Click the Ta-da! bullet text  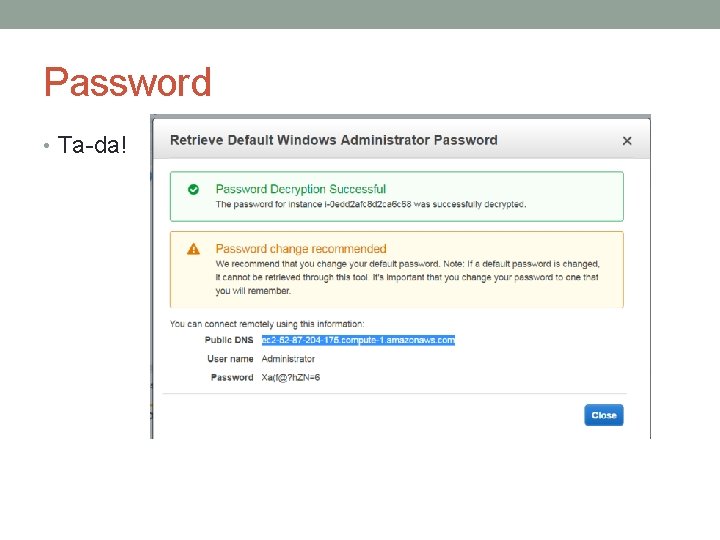click(93, 145)
